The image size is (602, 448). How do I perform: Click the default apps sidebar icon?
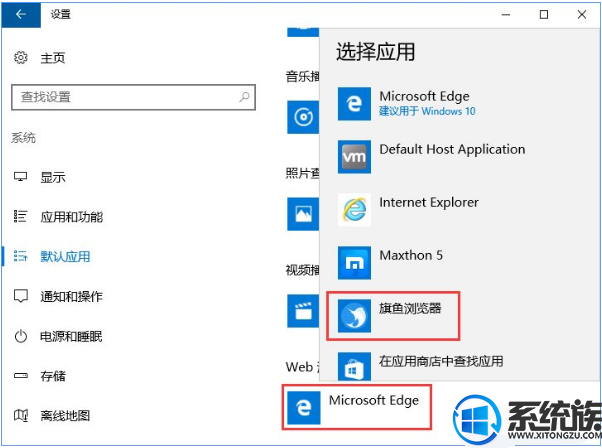21,256
